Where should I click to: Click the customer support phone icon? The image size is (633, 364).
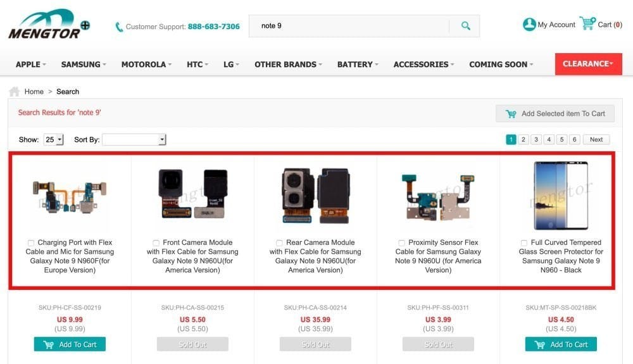pos(119,27)
